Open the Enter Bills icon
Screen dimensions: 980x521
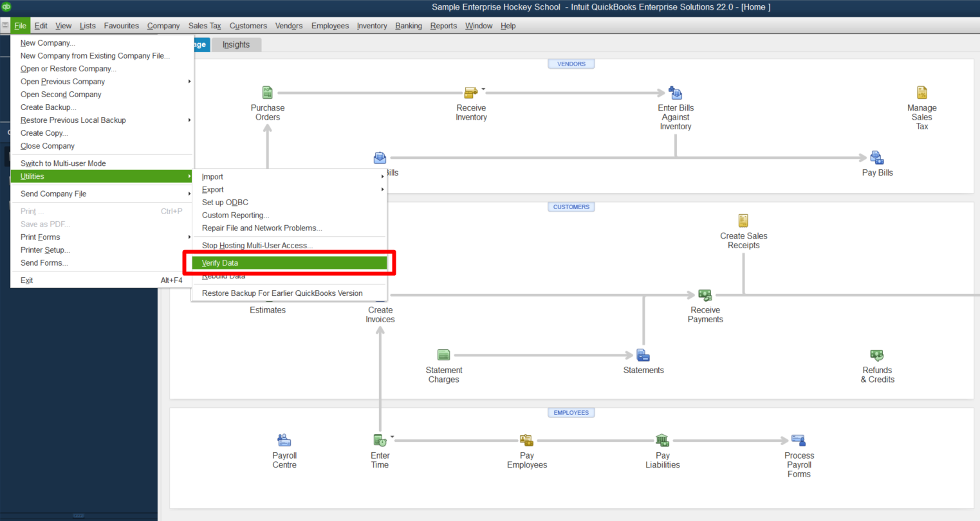380,158
